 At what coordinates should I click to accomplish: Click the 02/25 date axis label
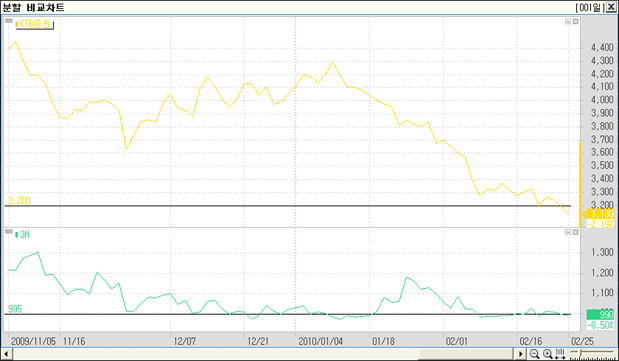point(582,341)
